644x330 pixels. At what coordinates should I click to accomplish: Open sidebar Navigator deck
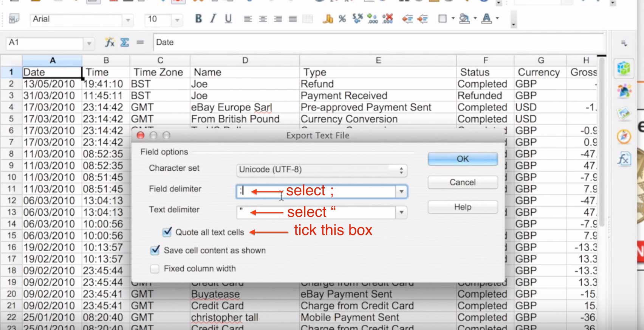tap(624, 136)
